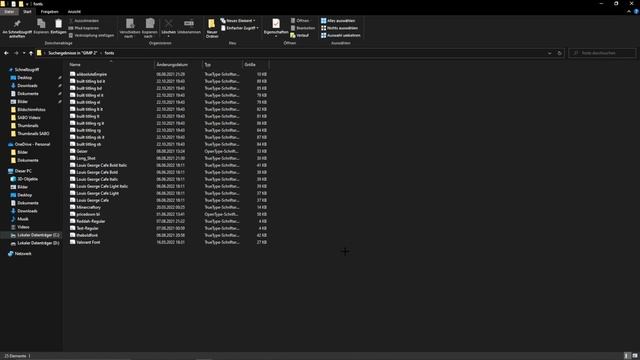This screenshot has height=360, width=640.
Task: Switch to the Ansicht ribbon tab
Action: click(x=74, y=11)
